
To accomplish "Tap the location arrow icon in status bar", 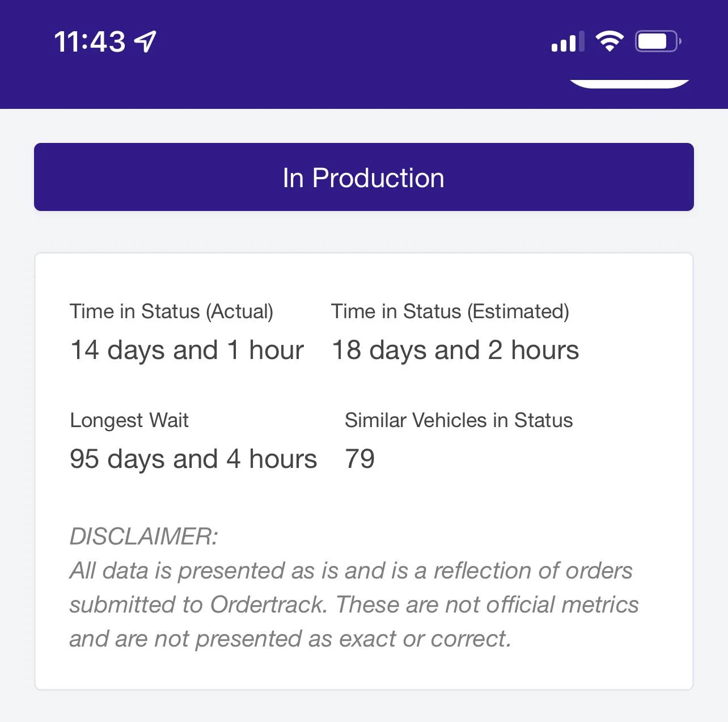I will coord(145,41).
